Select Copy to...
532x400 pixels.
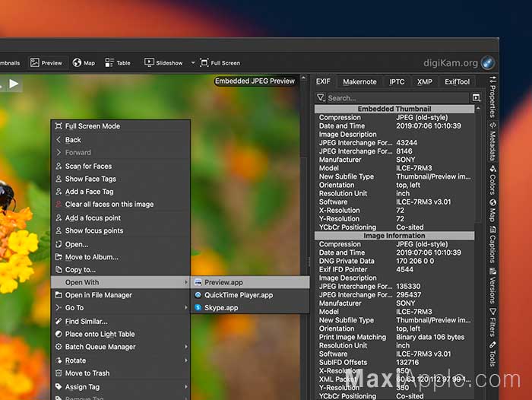click(x=120, y=270)
